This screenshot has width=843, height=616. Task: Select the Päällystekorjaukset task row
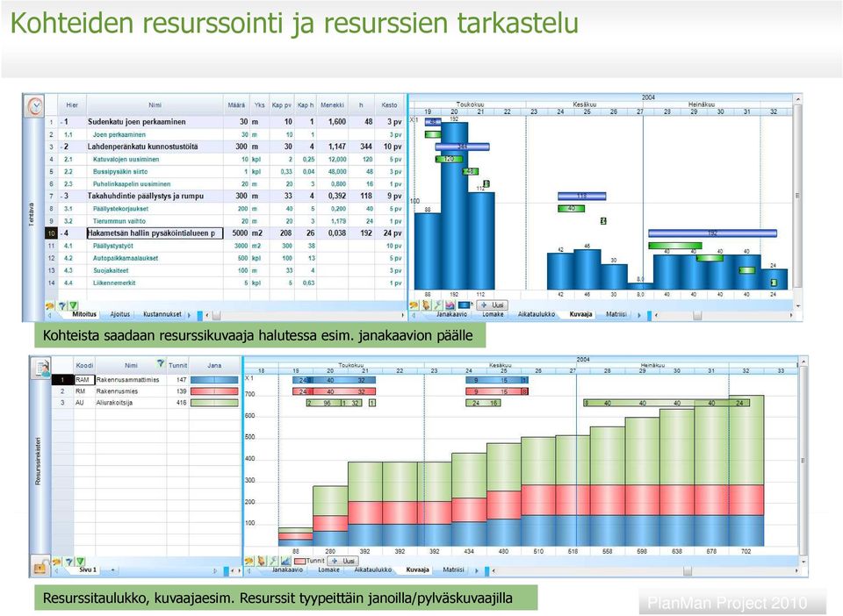(226, 208)
